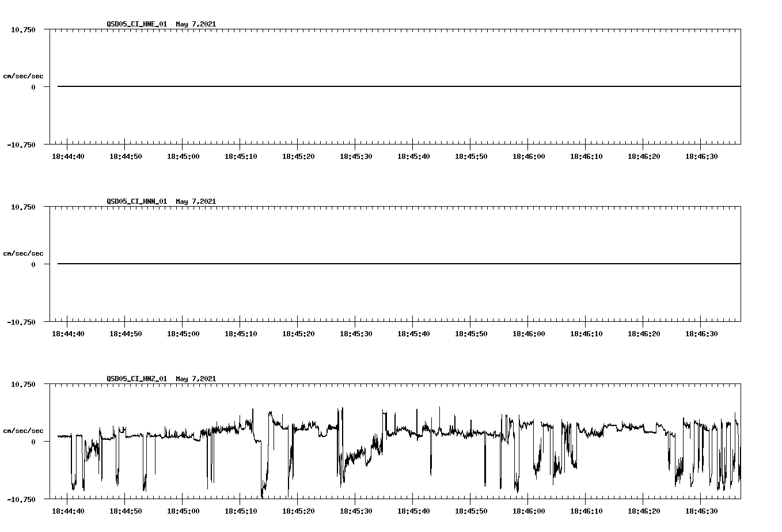
Task: Click the QSD05_CI_HNN_01 channel title
Action: (x=136, y=201)
